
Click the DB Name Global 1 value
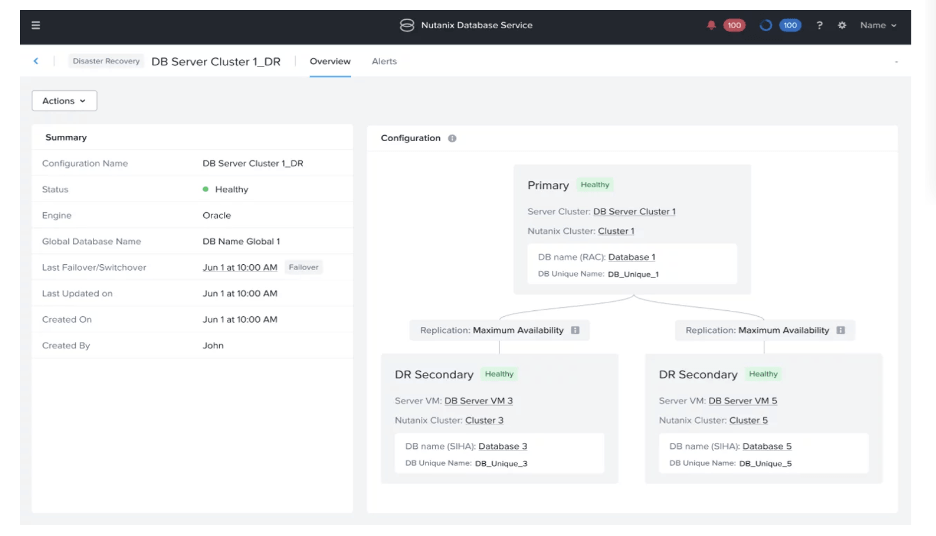tap(241, 242)
